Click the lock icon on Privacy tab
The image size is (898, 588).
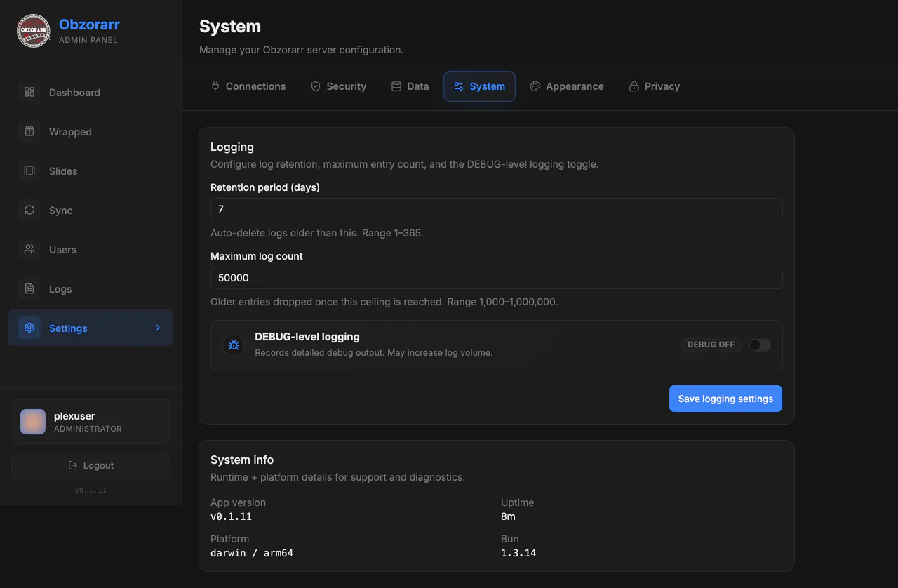pyautogui.click(x=634, y=86)
